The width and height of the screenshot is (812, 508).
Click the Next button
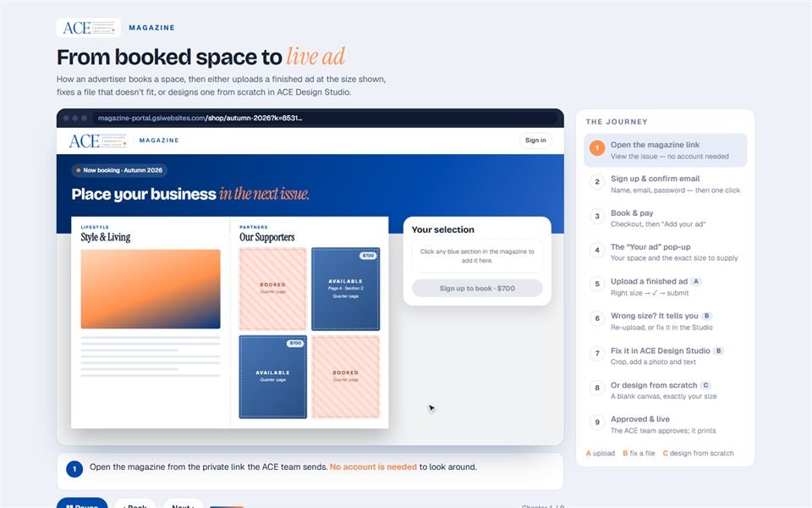point(184,504)
